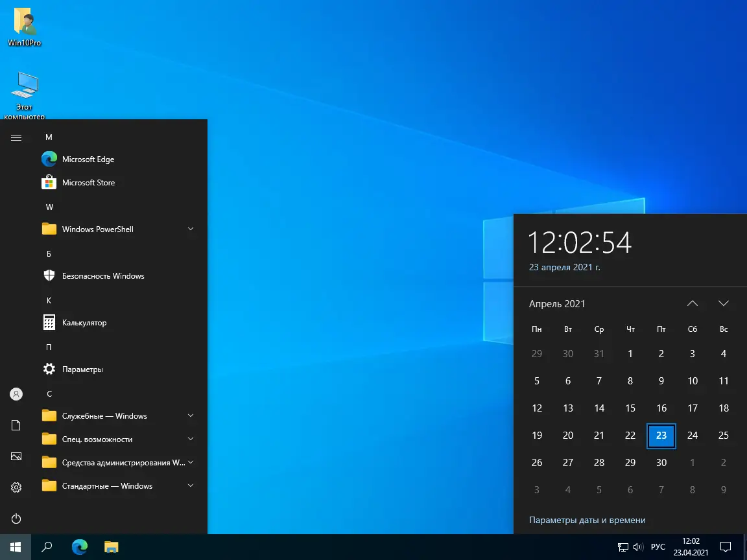The height and width of the screenshot is (560, 747).
Task: Jump to letter W section header
Action: (49, 207)
